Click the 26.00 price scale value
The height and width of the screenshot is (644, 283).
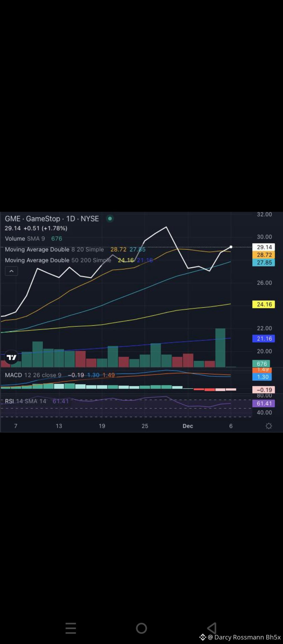(264, 283)
